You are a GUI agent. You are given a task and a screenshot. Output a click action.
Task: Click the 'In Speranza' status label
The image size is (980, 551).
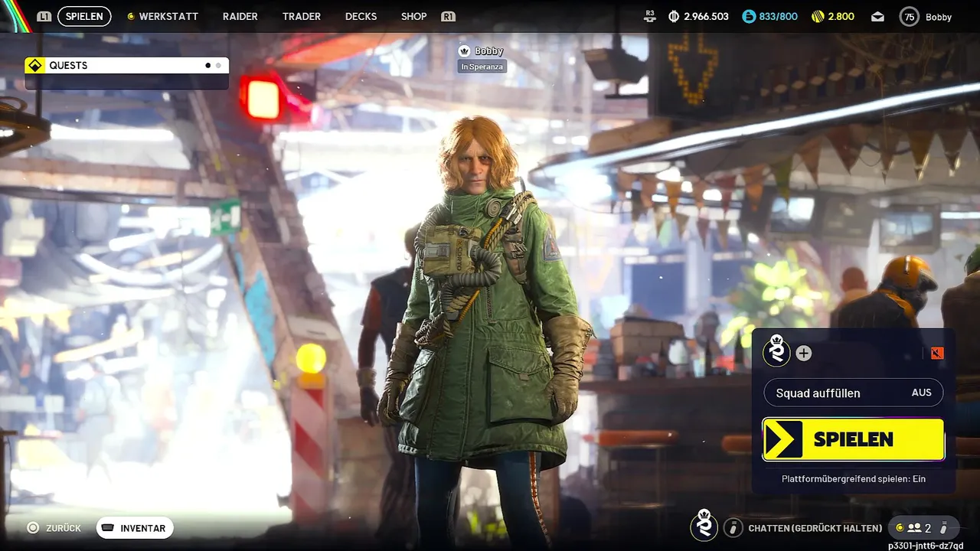(482, 67)
